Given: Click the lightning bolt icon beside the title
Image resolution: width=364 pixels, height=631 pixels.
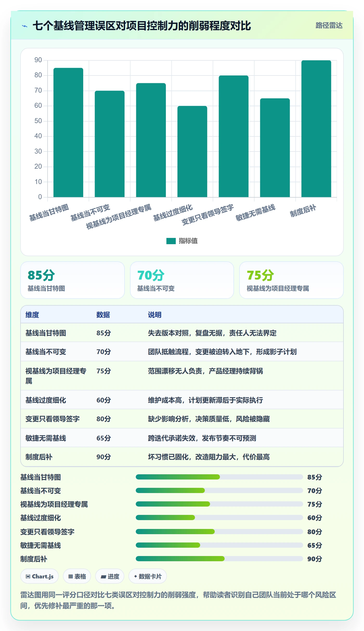Looking at the screenshot, I should [25, 26].
